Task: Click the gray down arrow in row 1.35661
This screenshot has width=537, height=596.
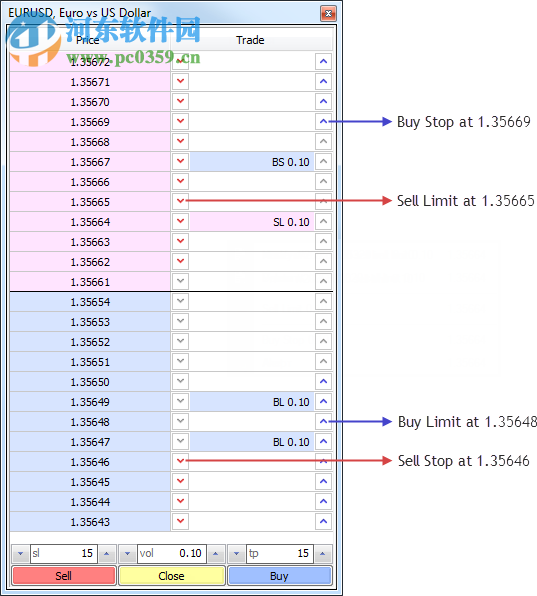Action: 181,281
